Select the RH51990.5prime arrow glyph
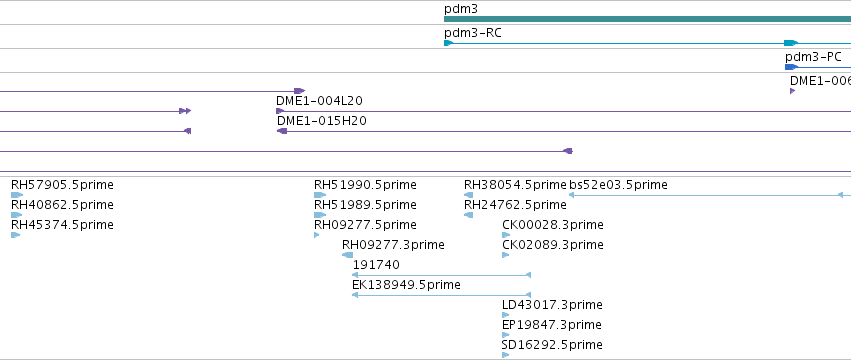 click(320, 195)
